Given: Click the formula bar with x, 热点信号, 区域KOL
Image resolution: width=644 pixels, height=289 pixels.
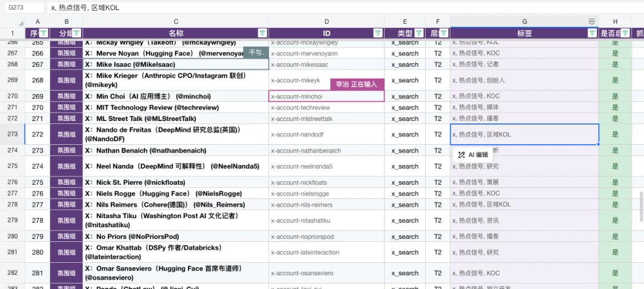Looking at the screenshot, I should (345, 7).
